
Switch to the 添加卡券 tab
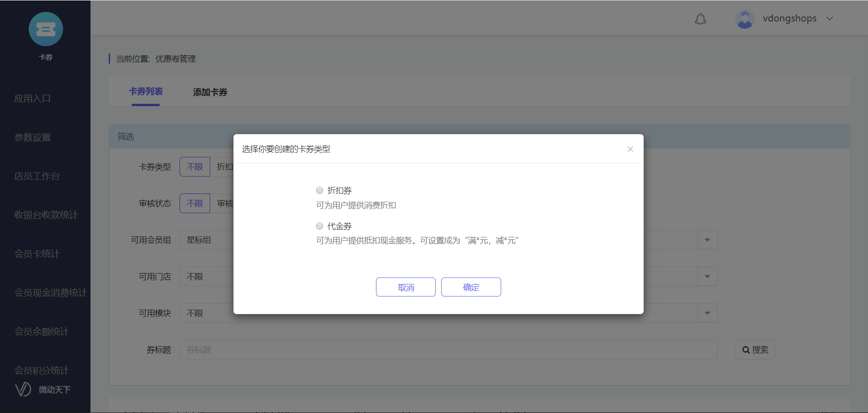click(210, 92)
